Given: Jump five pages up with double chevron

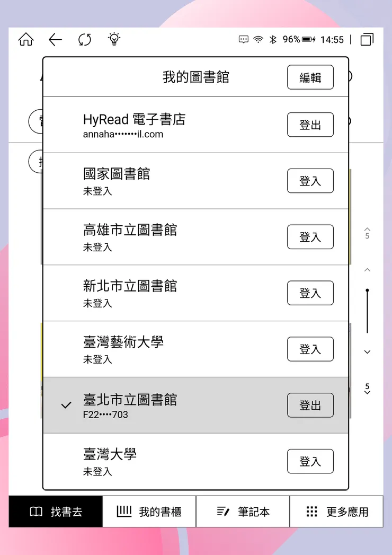Looking at the screenshot, I should pyautogui.click(x=367, y=233).
